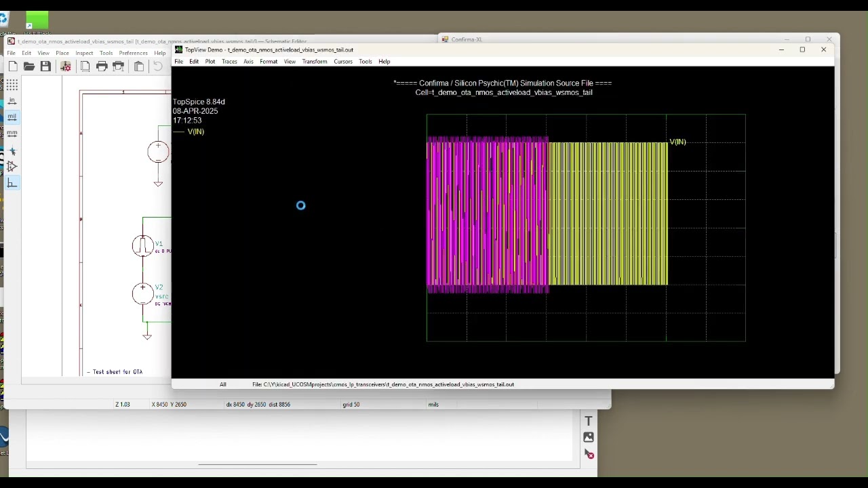Toggle 90-degree line mode icon
This screenshot has height=488, width=868.
pos(12,183)
